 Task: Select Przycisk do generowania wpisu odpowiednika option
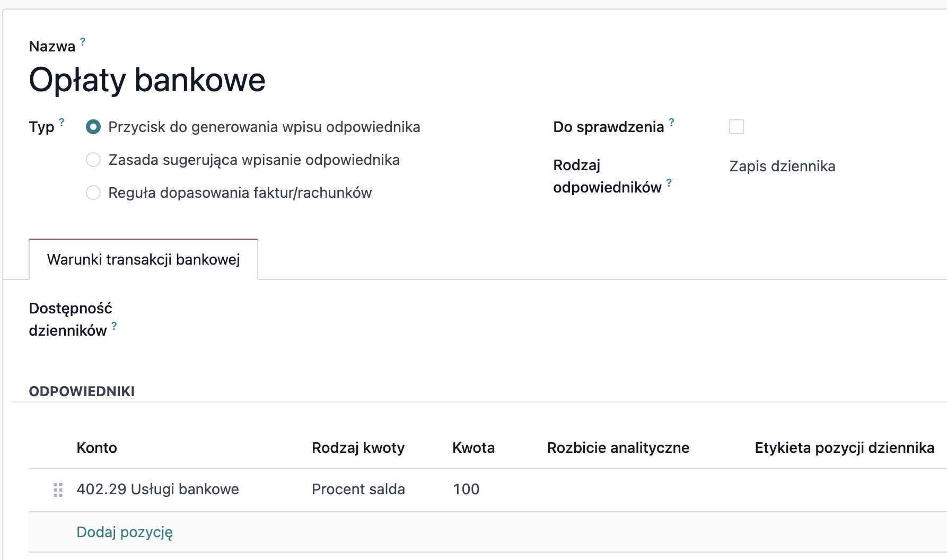coord(93,127)
